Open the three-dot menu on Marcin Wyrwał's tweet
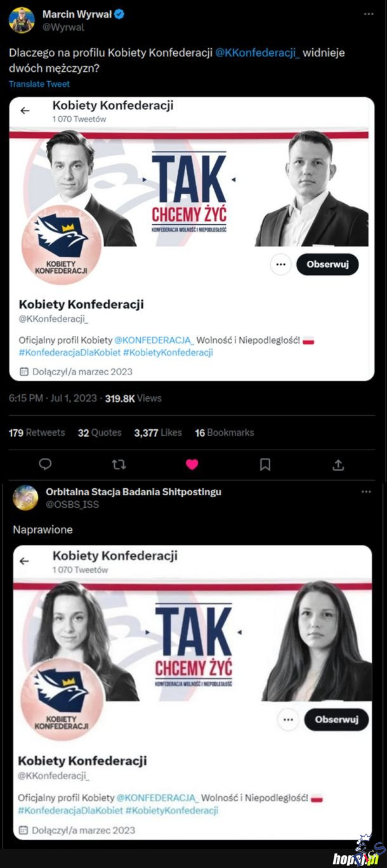387x868 pixels. (369, 14)
